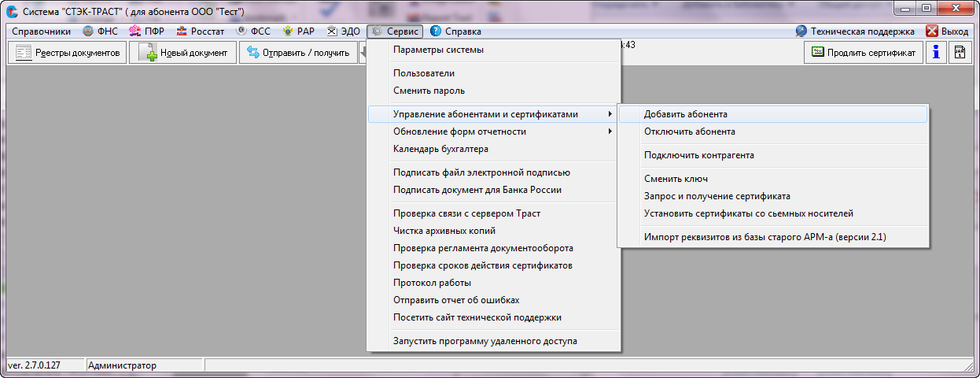
Task: Click the Техническая поддержка globe icon
Action: pos(801,31)
